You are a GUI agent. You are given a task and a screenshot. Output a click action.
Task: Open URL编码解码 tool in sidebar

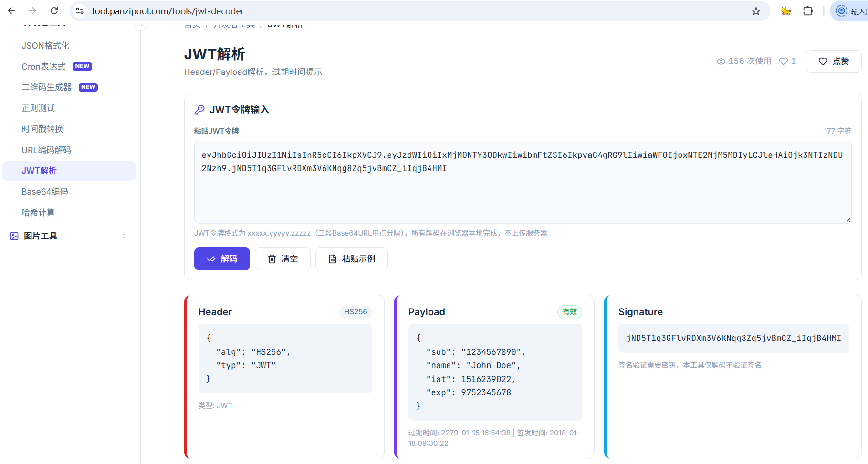pyautogui.click(x=46, y=150)
